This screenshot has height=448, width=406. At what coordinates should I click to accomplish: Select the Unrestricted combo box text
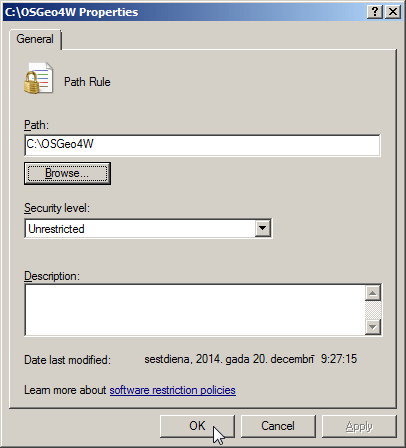[x=56, y=229]
